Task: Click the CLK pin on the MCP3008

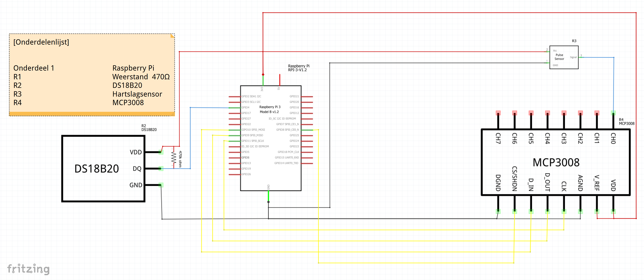Action: 564,205
